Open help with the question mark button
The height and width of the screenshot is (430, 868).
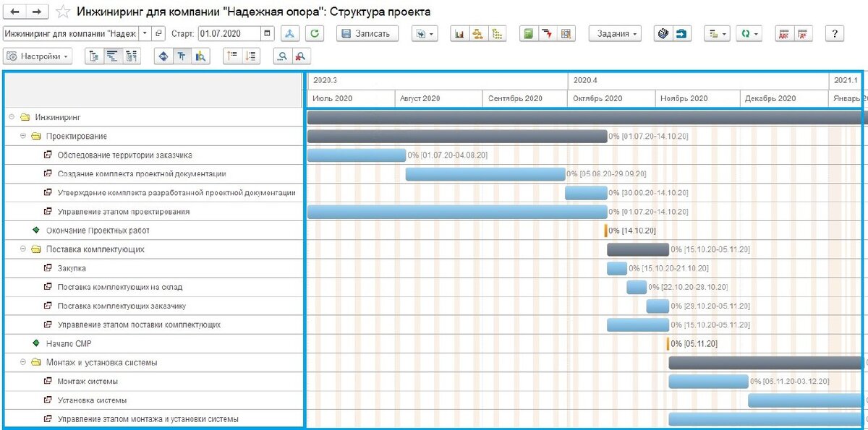(x=835, y=33)
